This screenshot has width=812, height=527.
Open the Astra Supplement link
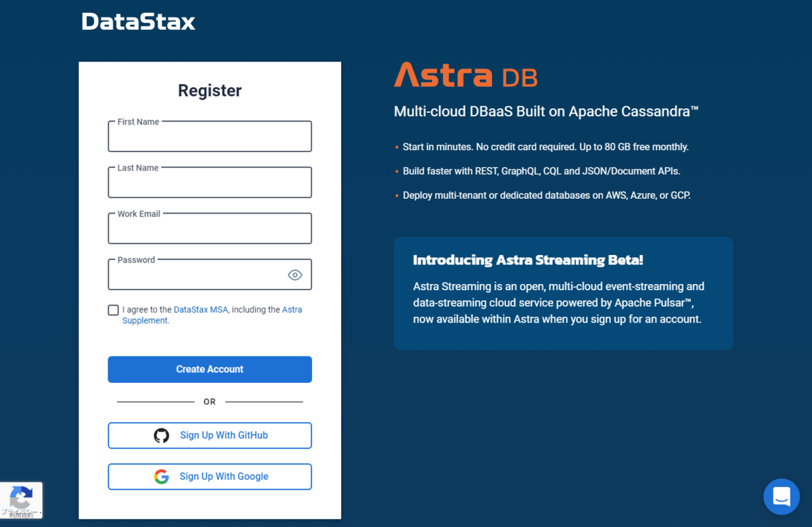click(212, 315)
